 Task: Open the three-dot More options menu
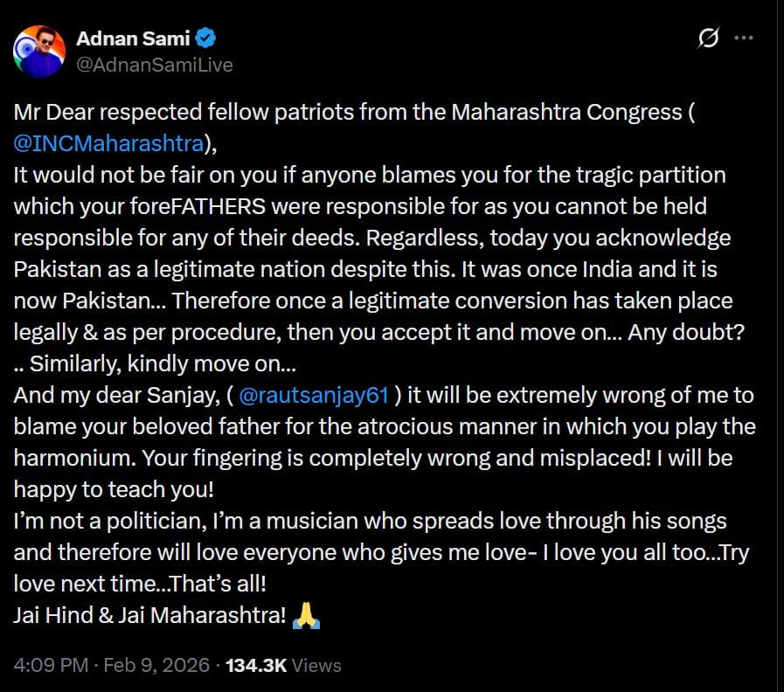(x=744, y=38)
